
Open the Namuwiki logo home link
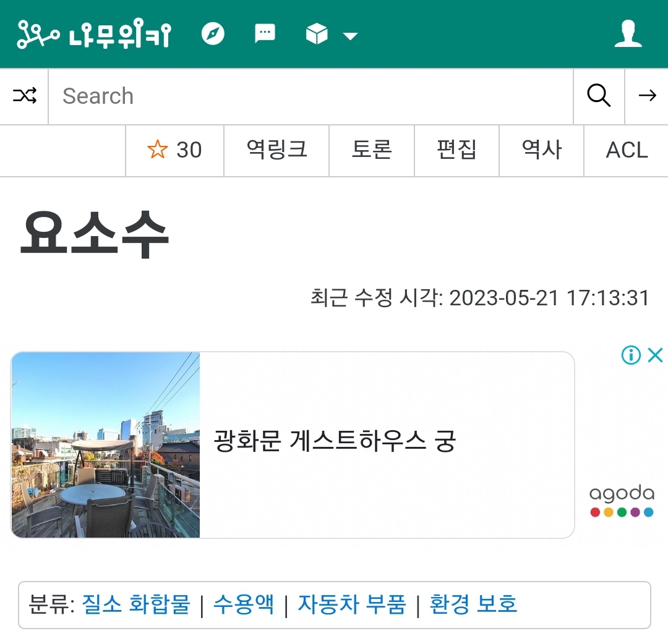[94, 33]
